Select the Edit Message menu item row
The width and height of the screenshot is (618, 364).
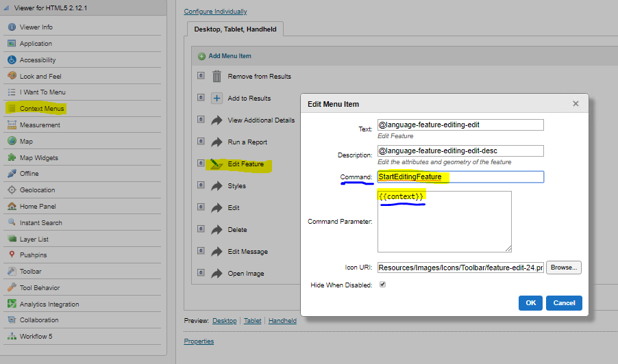point(247,252)
